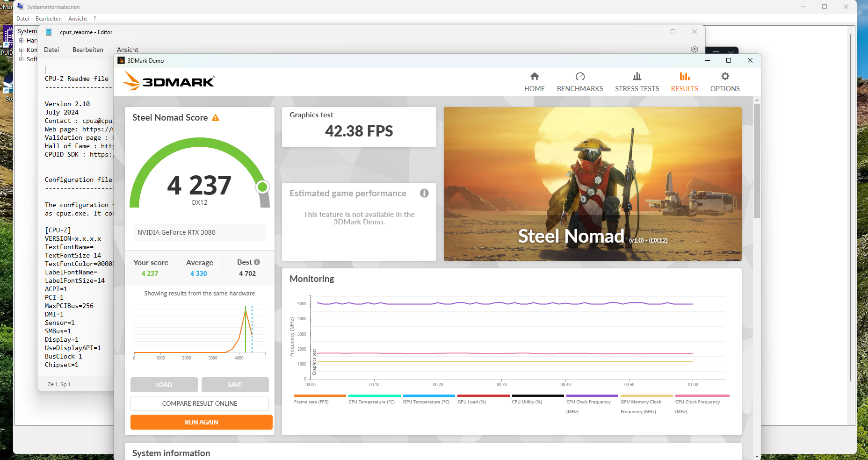The width and height of the screenshot is (868, 460).
Task: Click the Results orange bars icon
Action: coord(685,76)
